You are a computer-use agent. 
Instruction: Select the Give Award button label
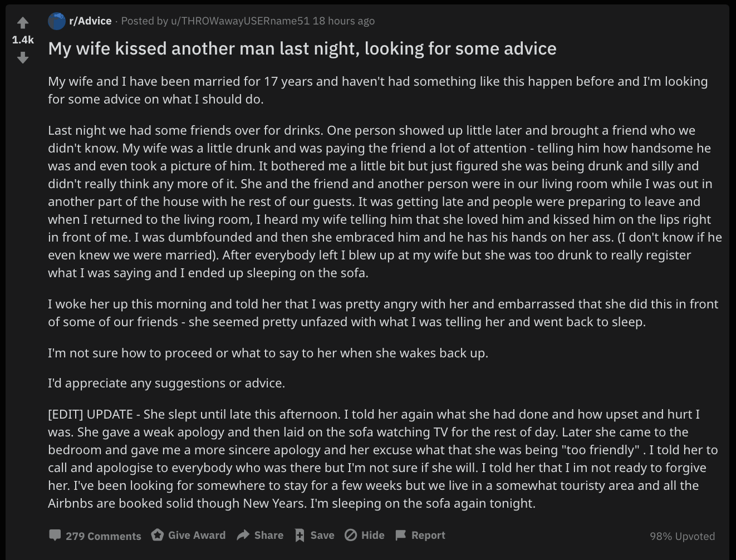tap(197, 535)
